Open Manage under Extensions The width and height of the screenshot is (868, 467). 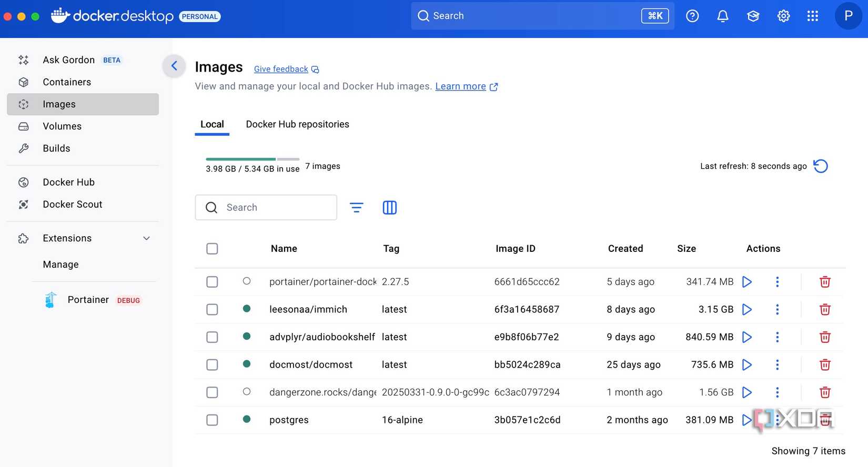60,265
